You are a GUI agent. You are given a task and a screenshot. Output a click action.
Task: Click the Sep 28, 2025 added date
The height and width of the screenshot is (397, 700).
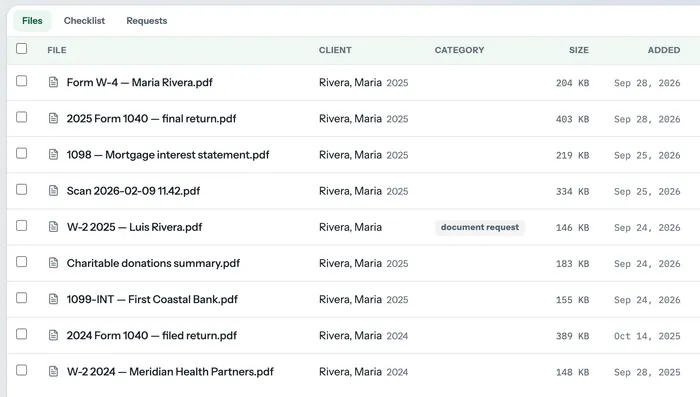pos(647,372)
